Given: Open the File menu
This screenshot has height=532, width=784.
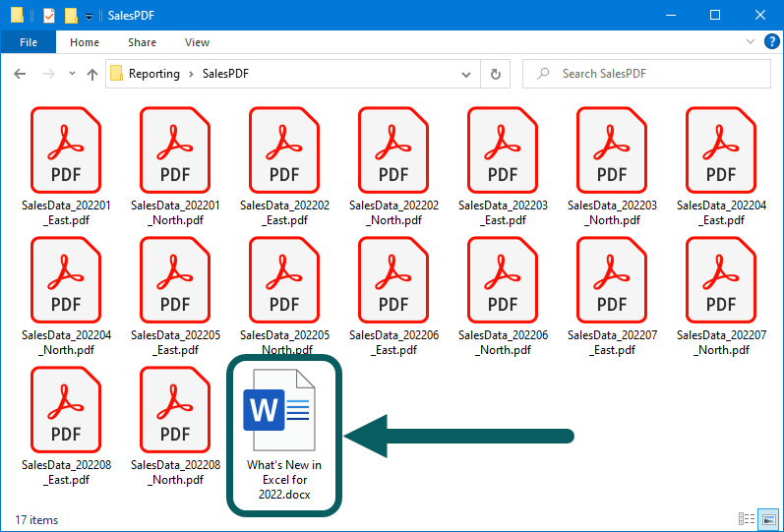Looking at the screenshot, I should click(x=29, y=42).
